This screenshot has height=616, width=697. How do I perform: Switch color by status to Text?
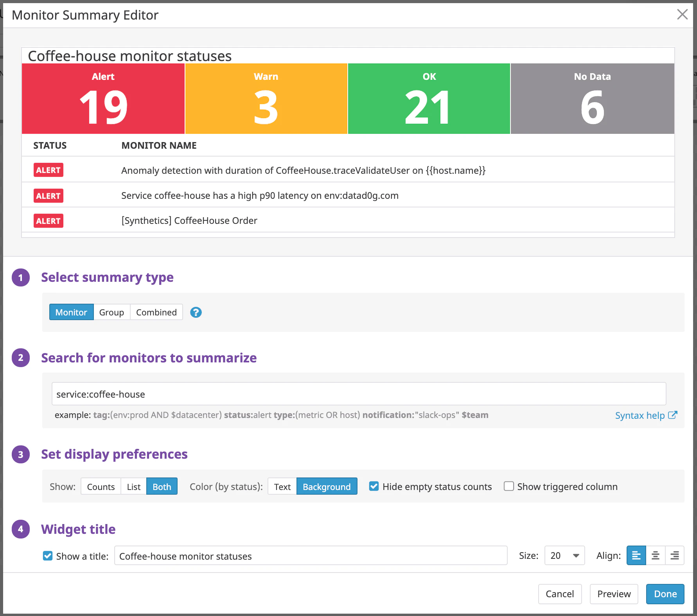[282, 486]
